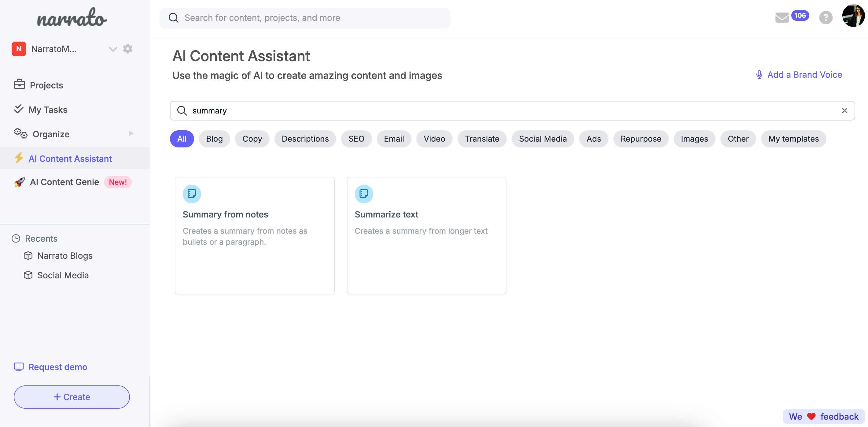This screenshot has width=868, height=427.
Task: Click the My Tasks checkmark icon
Action: tap(19, 109)
